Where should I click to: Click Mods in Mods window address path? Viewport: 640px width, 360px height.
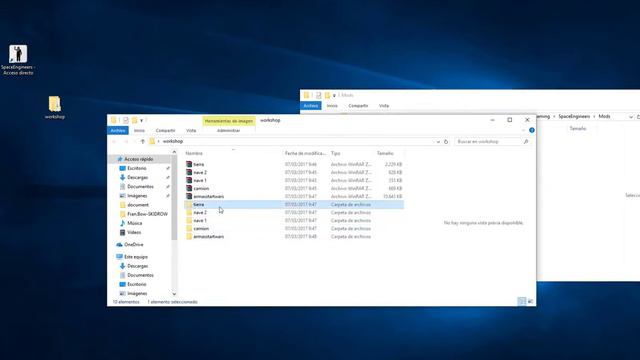click(x=604, y=117)
